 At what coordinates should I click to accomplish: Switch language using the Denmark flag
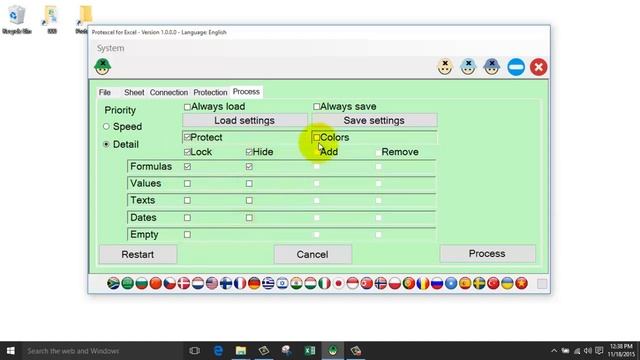[184, 283]
